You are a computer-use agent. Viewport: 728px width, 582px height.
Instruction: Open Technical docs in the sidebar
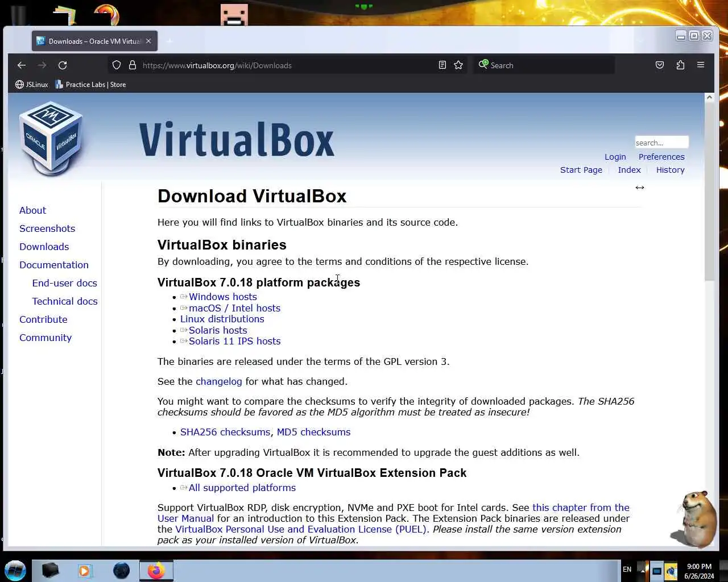pos(65,301)
